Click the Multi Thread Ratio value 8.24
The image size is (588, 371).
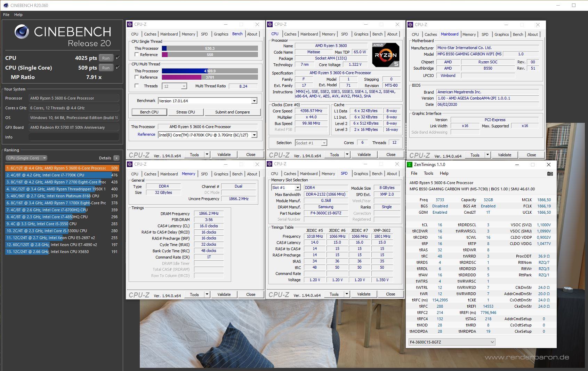pos(243,86)
